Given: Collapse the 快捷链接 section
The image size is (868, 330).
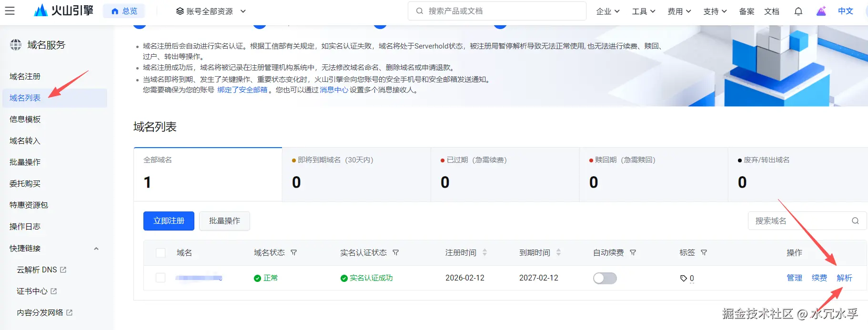Looking at the screenshot, I should tap(96, 249).
